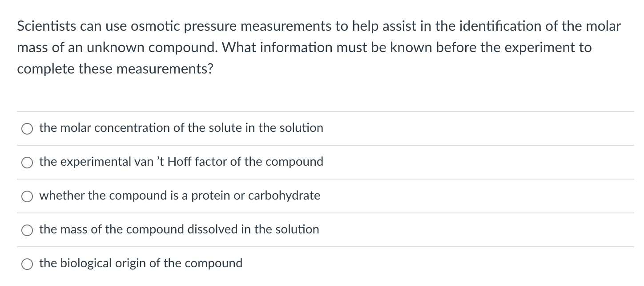
Task: Click the question's first line starting with 'Scientists can use'
Action: click(319, 26)
